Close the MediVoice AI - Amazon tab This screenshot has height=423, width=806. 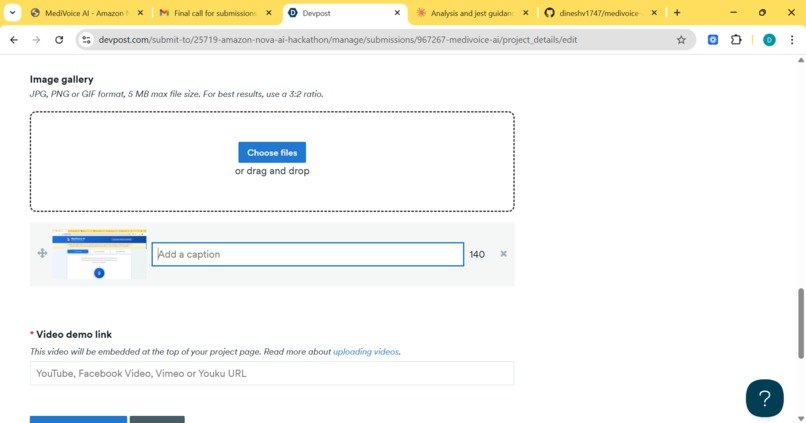[x=140, y=13]
